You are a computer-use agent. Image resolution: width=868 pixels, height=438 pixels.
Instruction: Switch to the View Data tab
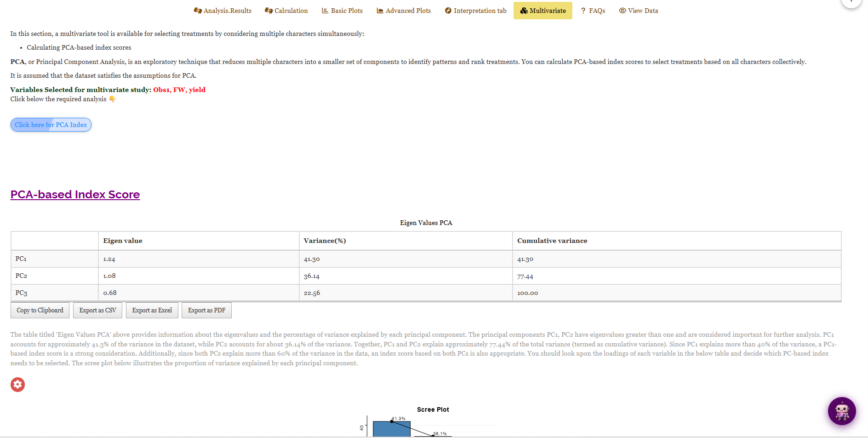[x=639, y=11]
